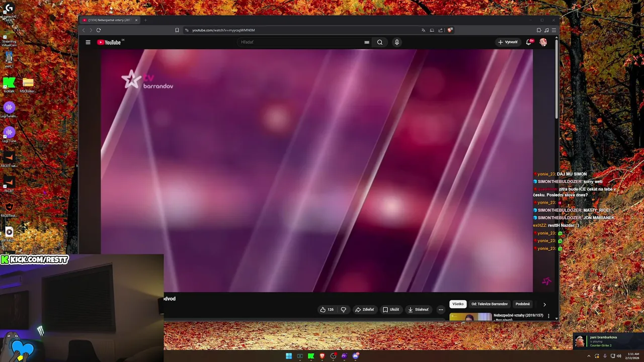Open a new browser tab
The width and height of the screenshot is (644, 362).
pos(145,20)
